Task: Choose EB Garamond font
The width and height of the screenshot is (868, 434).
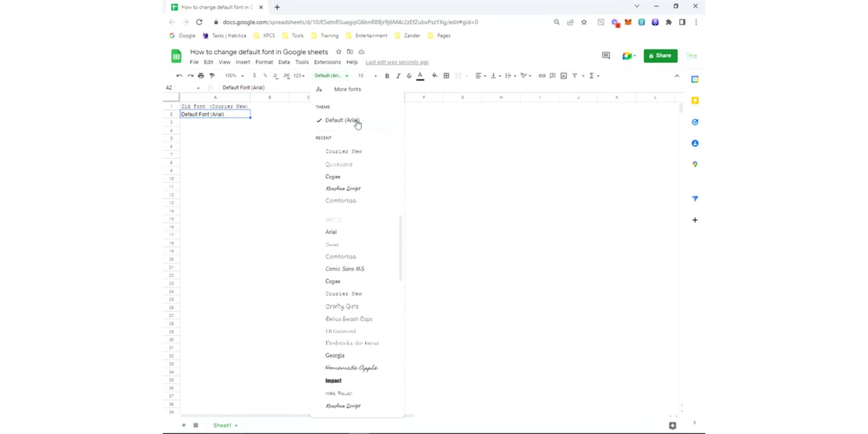Action: coord(340,331)
